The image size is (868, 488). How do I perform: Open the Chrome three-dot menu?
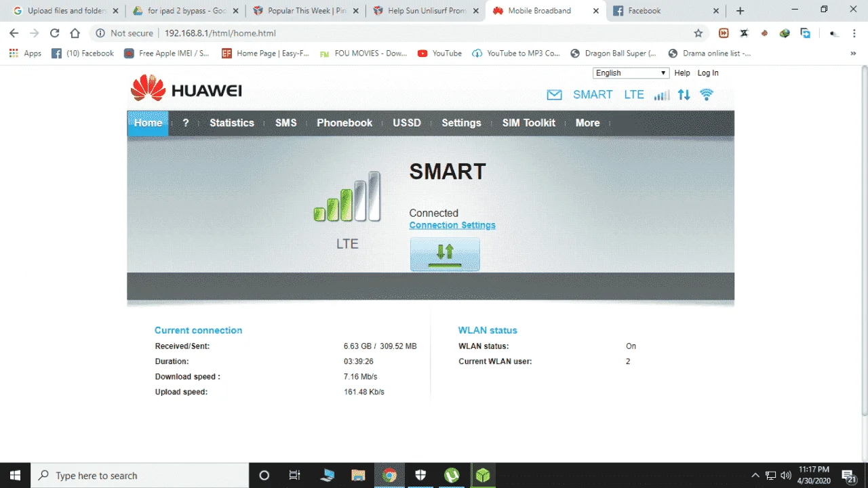[x=854, y=33]
